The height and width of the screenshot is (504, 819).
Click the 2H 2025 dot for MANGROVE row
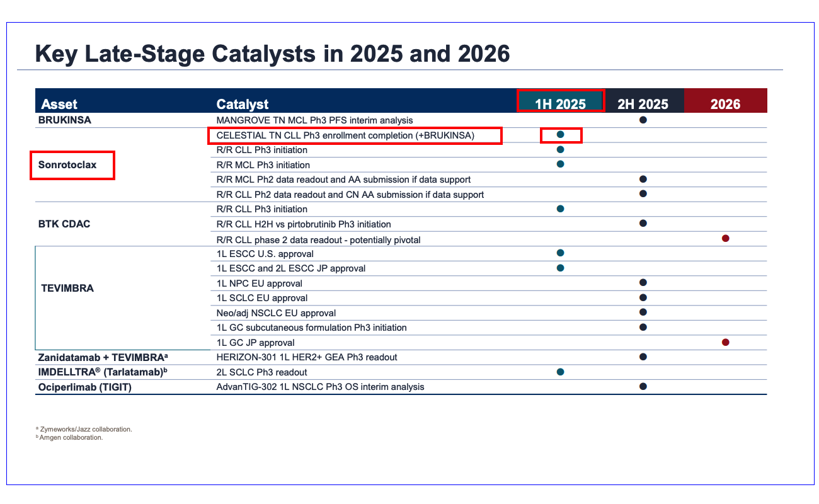pyautogui.click(x=643, y=120)
